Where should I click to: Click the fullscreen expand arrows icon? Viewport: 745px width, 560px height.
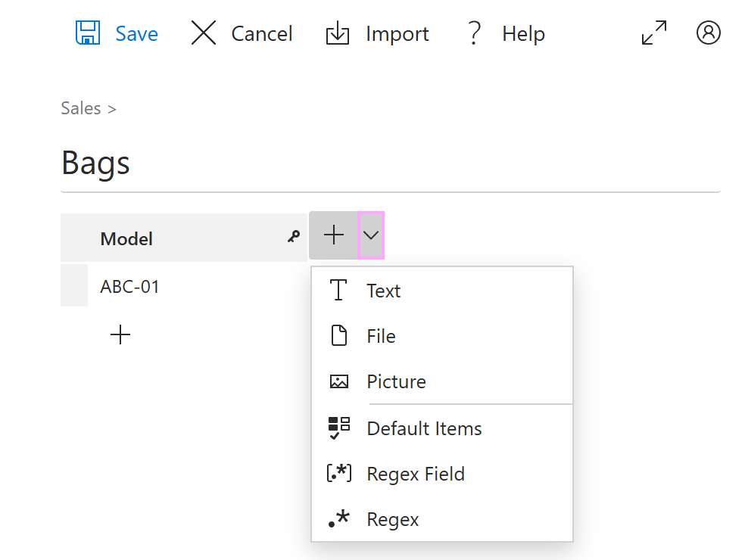point(653,33)
